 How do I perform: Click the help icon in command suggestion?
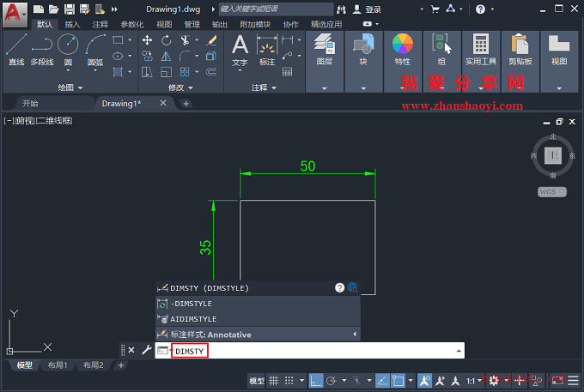(340, 287)
